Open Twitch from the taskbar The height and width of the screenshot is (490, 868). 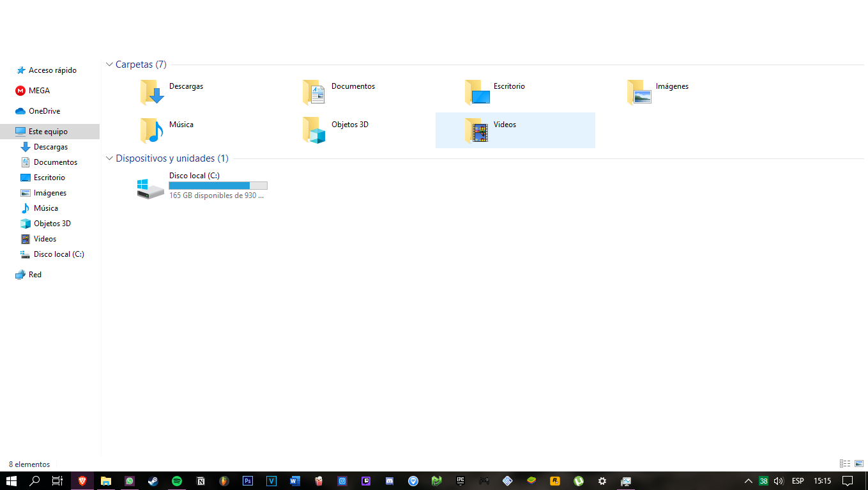tap(366, 480)
